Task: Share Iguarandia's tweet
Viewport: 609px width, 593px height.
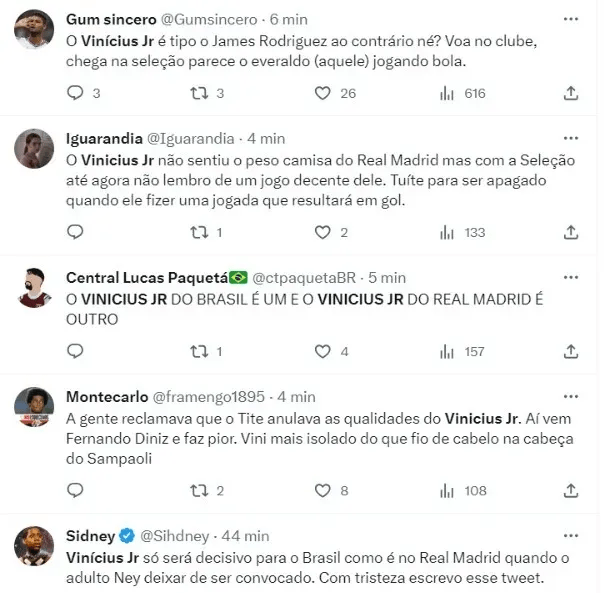Action: pyautogui.click(x=571, y=232)
